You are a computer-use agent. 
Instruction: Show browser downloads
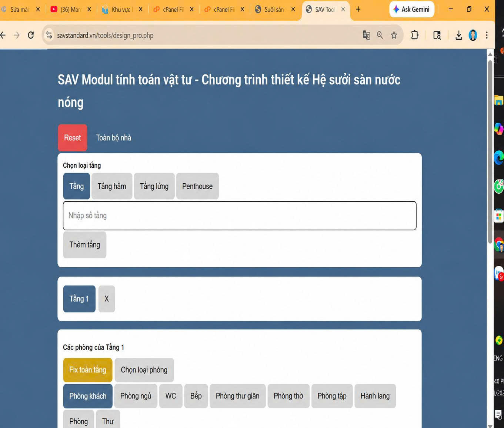click(458, 35)
